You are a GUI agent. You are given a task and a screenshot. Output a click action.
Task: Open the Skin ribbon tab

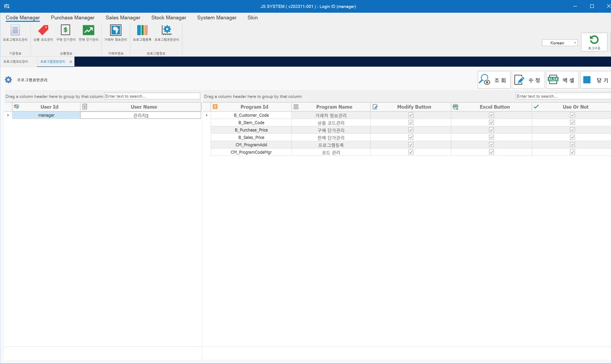point(253,18)
